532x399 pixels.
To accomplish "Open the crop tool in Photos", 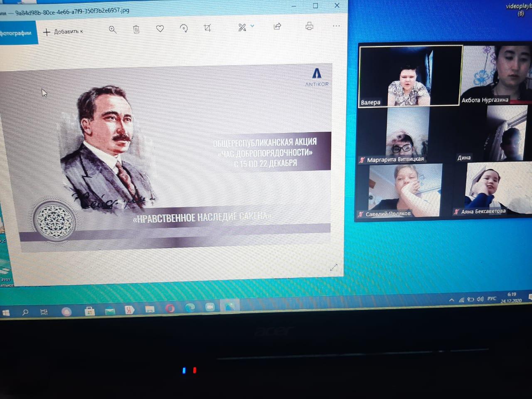I will tap(207, 28).
